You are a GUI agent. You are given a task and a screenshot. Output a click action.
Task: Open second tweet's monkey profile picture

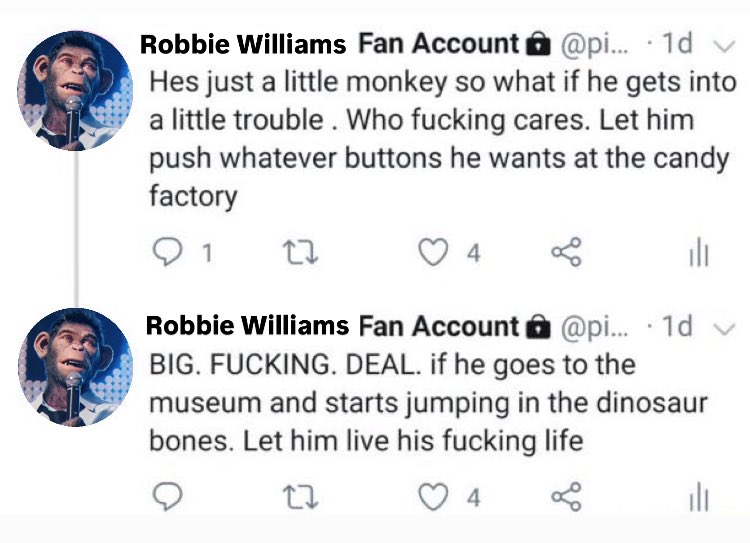coord(75,367)
